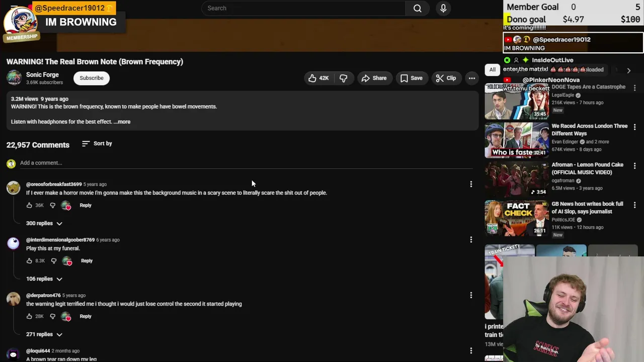Expand 300 replies thread
This screenshot has width=644, height=362.
pyautogui.click(x=44, y=223)
